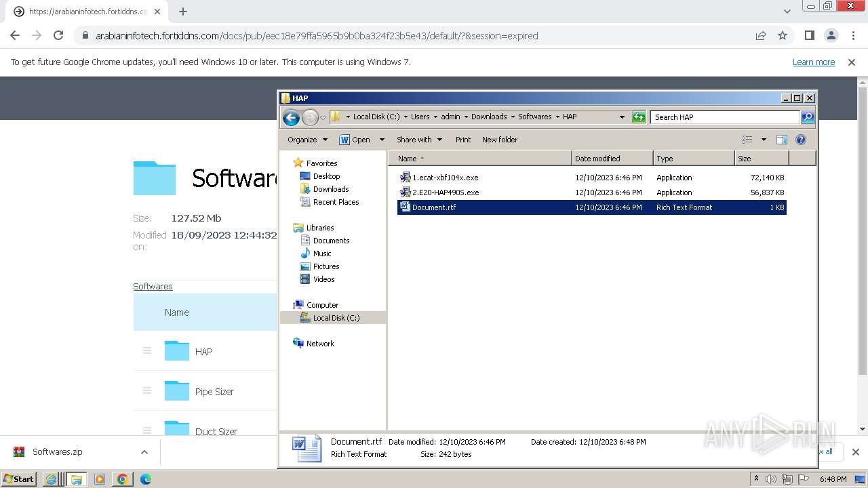Click Explorer forward navigation arrow

310,117
